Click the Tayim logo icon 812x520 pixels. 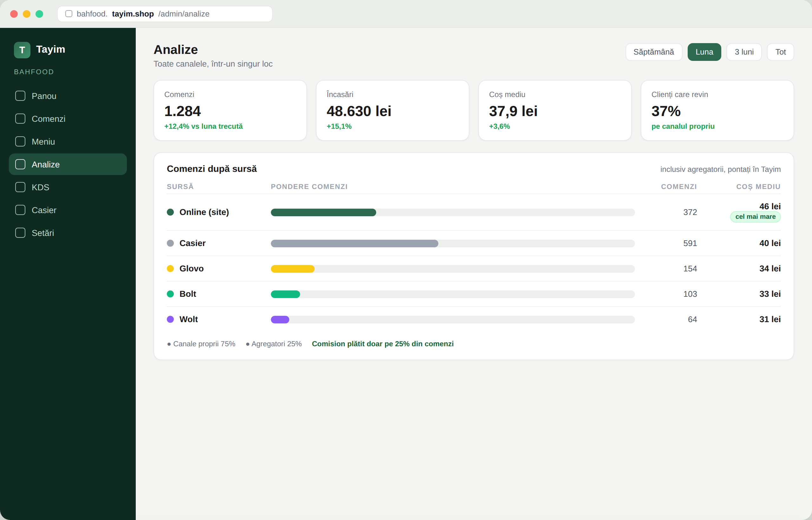point(22,50)
